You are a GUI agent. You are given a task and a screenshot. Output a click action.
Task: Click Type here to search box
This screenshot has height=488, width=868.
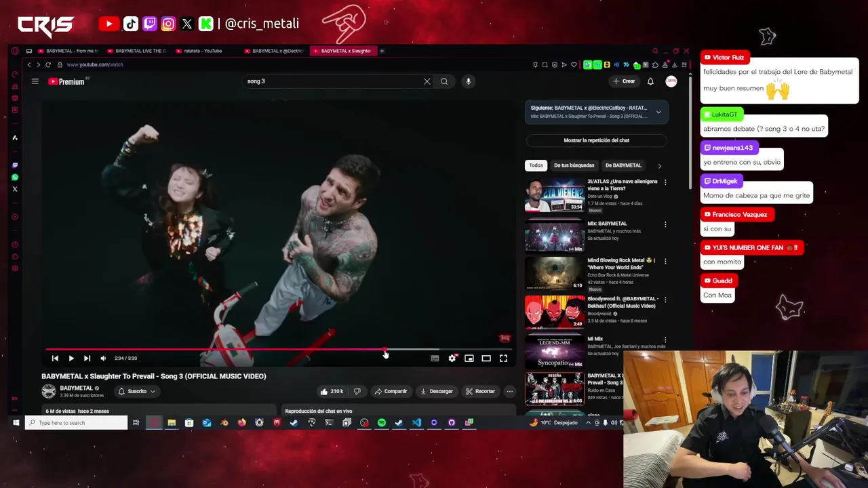click(77, 423)
